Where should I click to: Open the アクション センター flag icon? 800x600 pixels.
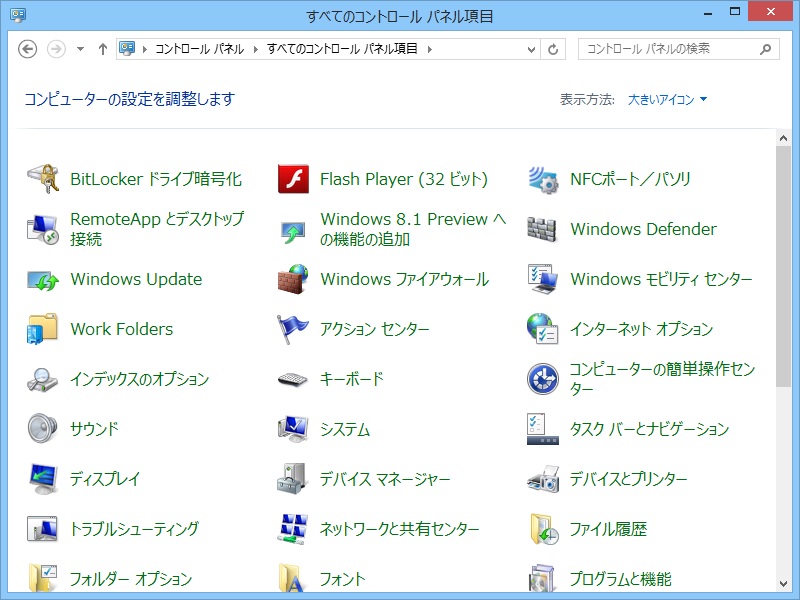pos(293,330)
